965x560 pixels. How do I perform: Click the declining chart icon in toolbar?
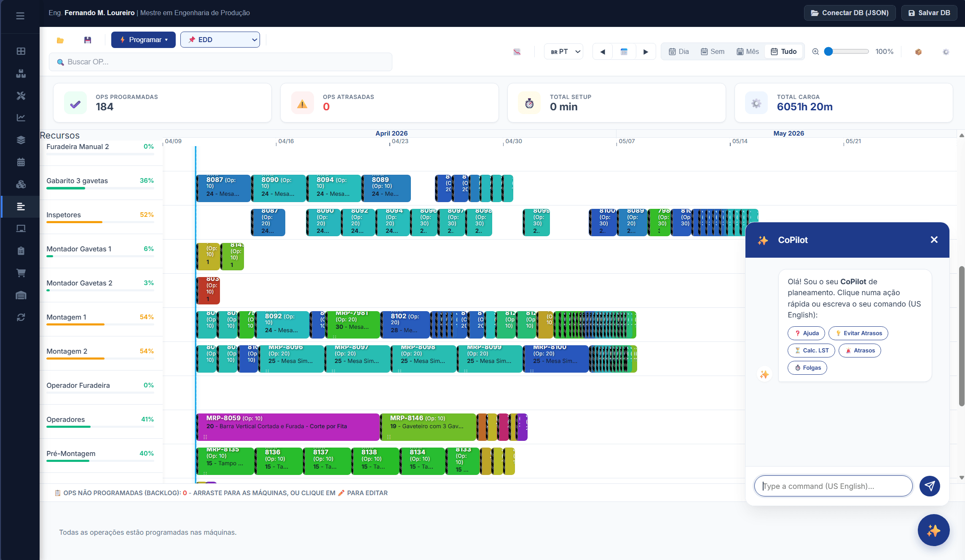517,52
